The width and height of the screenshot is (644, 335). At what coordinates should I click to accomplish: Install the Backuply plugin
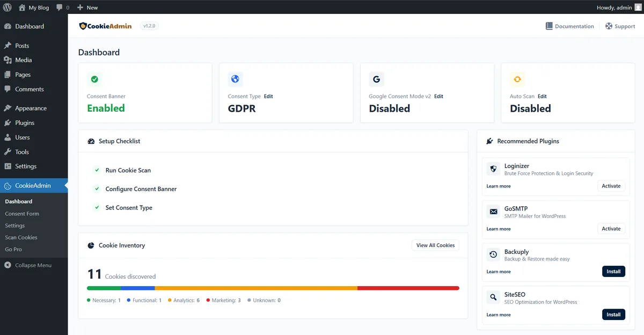[613, 272]
